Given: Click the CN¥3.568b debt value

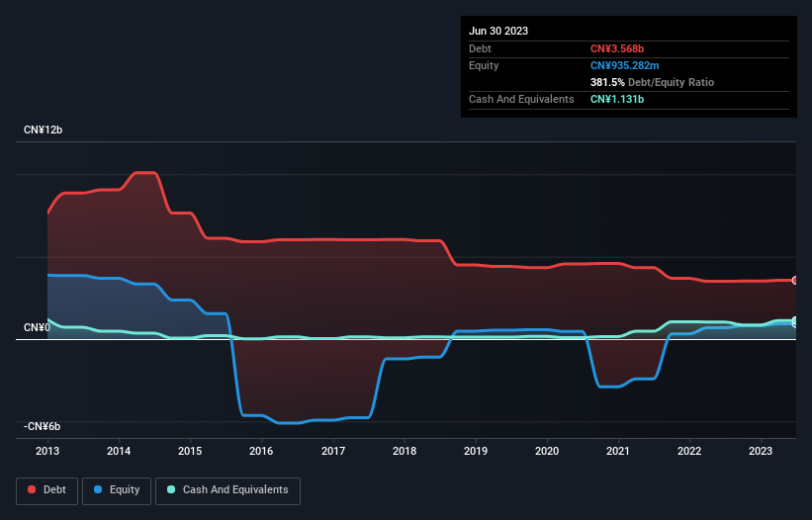Looking at the screenshot, I should [x=617, y=48].
